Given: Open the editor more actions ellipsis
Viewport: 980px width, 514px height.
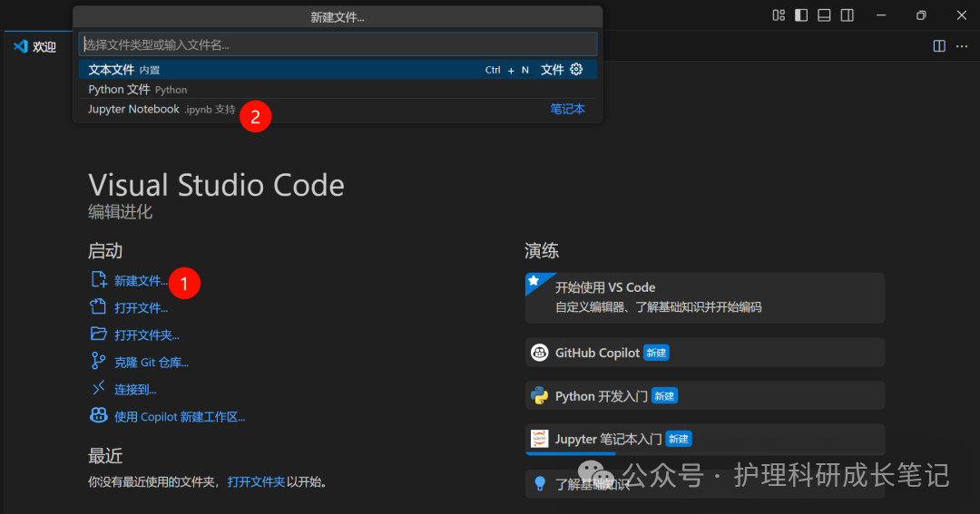Looking at the screenshot, I should [962, 46].
